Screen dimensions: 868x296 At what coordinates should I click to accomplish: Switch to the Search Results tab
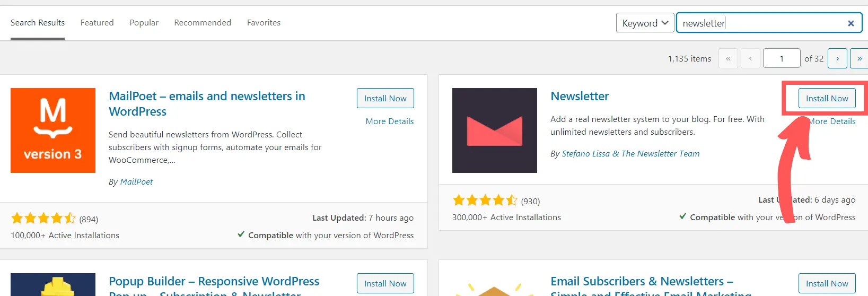(38, 23)
